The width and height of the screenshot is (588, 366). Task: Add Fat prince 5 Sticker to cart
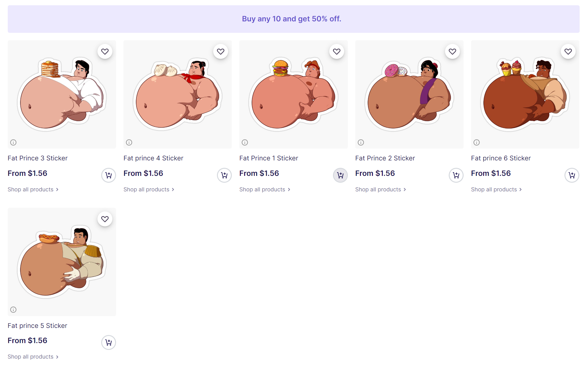coord(108,342)
